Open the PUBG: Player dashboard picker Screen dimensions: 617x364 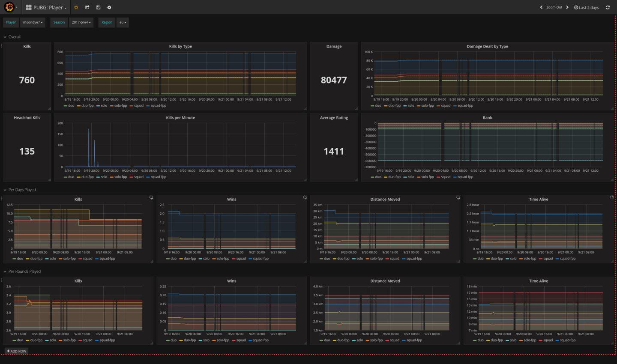[46, 7]
